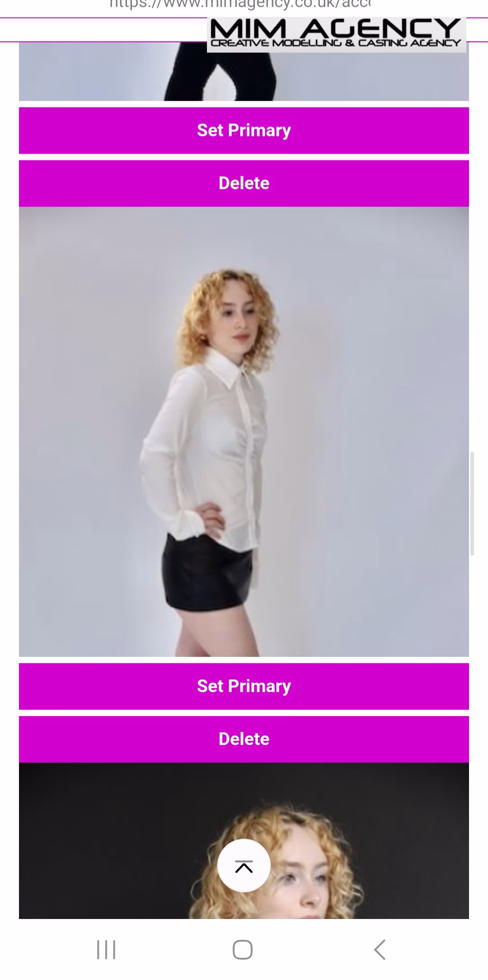Set white shirt photo as primary

point(244,686)
